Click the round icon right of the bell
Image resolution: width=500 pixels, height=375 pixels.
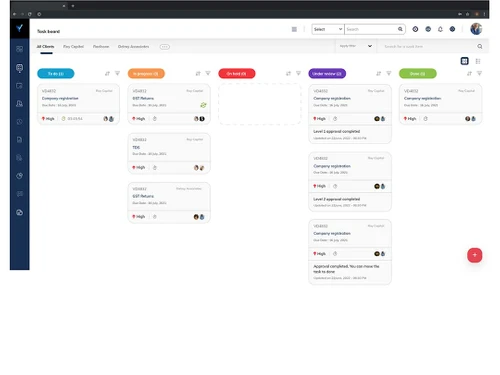tap(452, 29)
